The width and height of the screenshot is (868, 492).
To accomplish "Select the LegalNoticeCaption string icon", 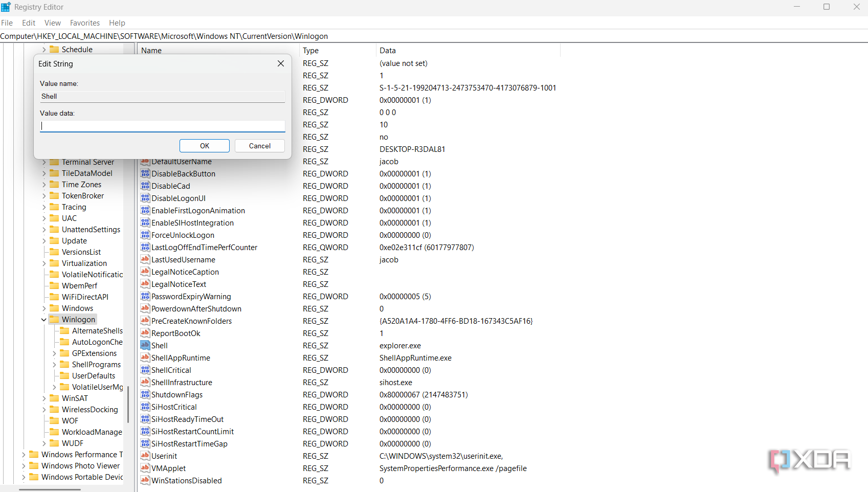I will (145, 272).
